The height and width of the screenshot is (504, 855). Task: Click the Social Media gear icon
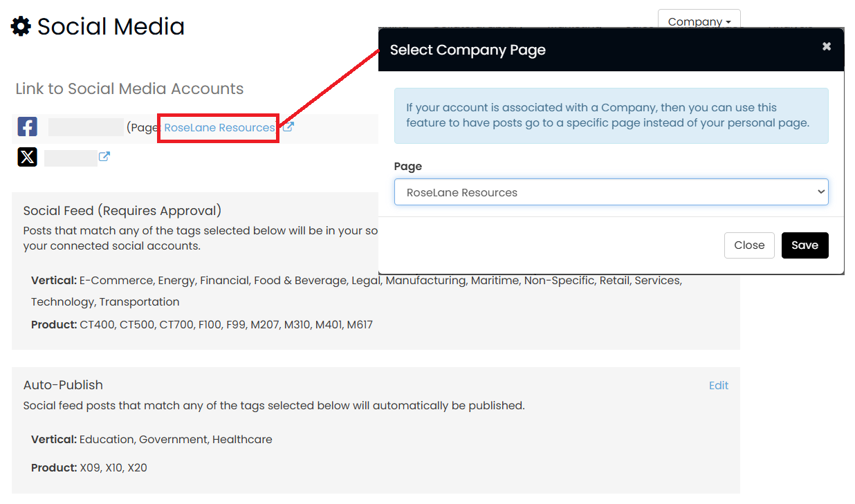(21, 27)
